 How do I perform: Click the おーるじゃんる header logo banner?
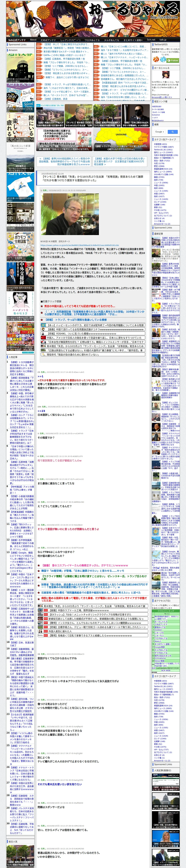pos(93,19)
